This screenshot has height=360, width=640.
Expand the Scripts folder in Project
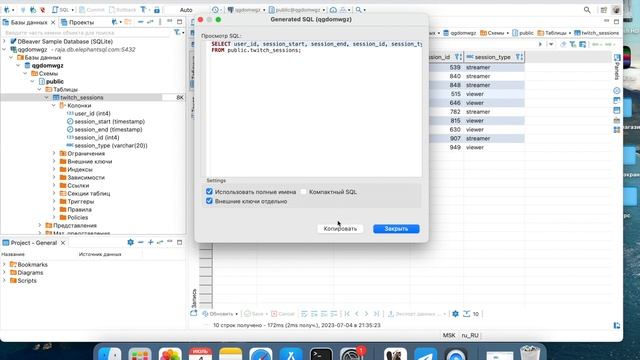pyautogui.click(x=4, y=280)
